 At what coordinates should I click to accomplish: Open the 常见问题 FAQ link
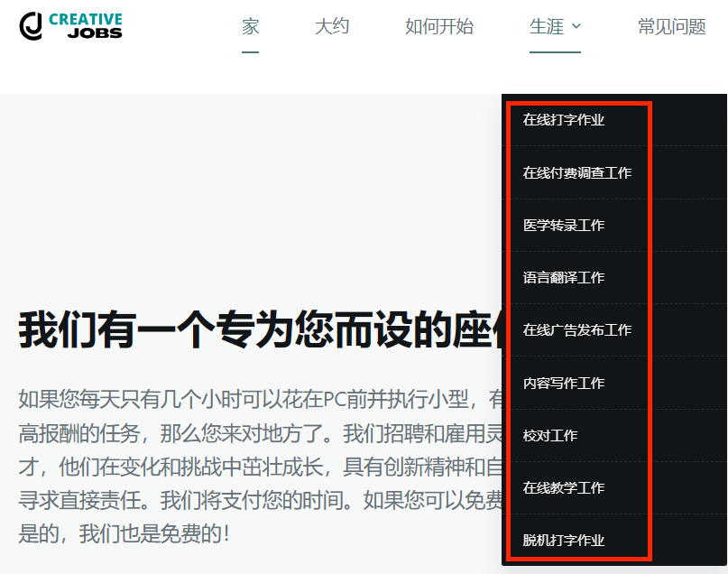click(x=671, y=27)
